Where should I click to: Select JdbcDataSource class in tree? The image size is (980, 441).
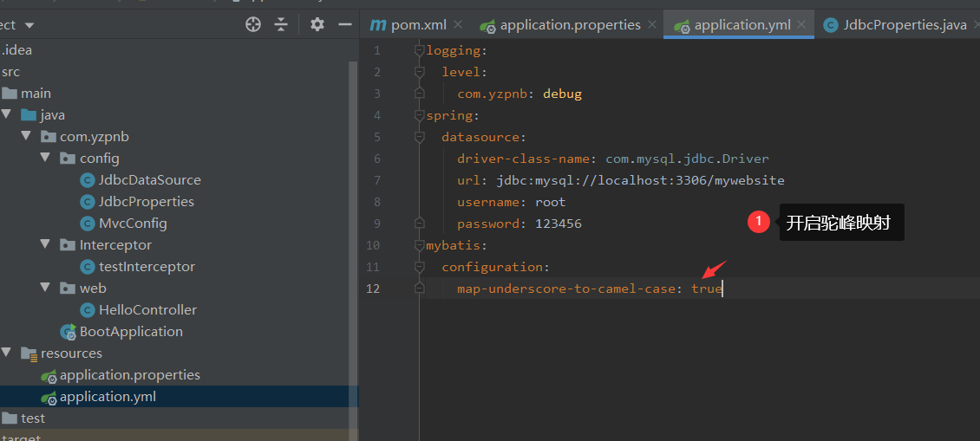(x=150, y=180)
